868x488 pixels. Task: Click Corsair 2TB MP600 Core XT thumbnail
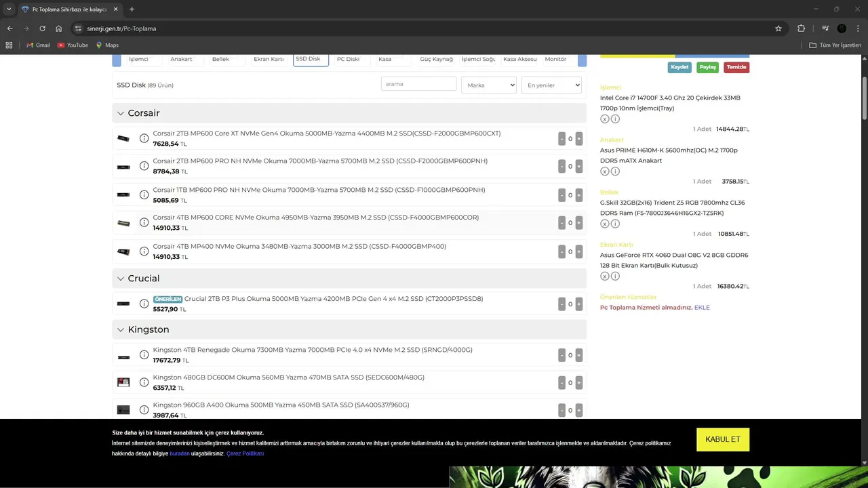(123, 138)
